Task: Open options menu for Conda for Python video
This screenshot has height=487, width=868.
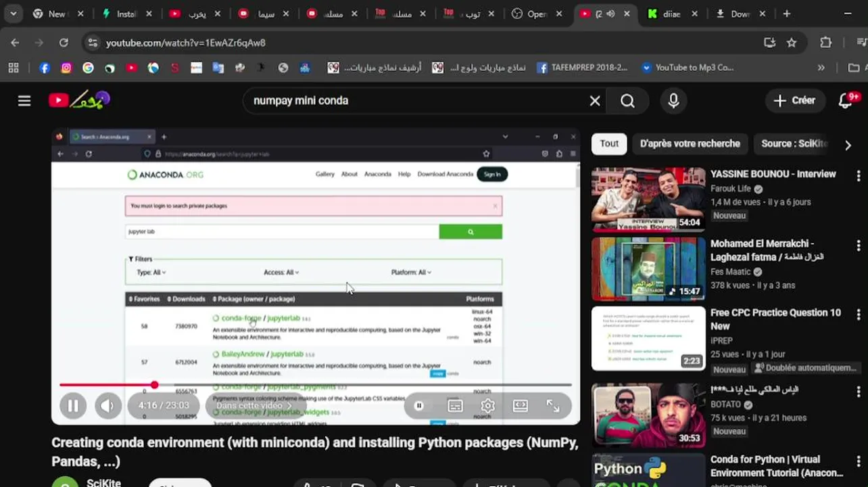Action: [859, 462]
